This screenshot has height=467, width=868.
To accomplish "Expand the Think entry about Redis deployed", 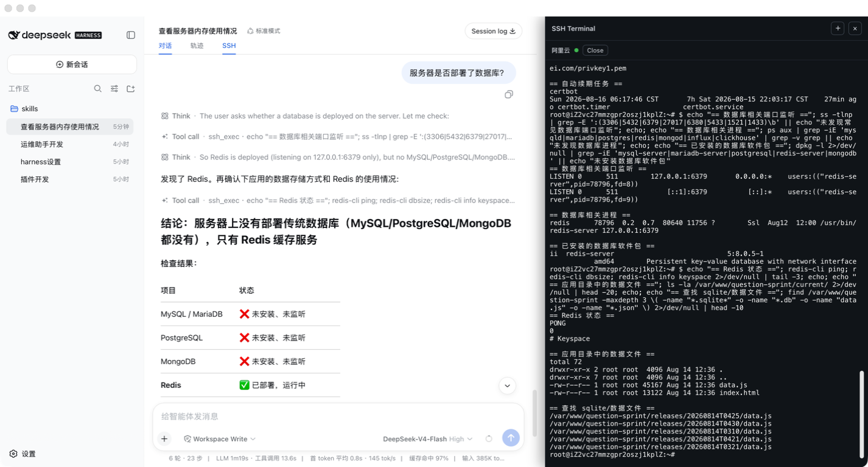I will tap(338, 157).
